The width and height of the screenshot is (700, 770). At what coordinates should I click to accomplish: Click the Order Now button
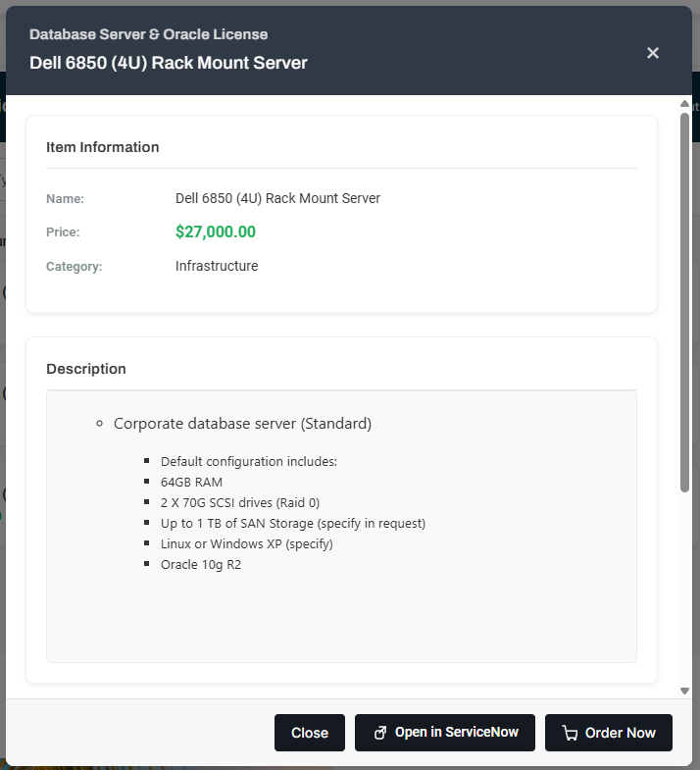pyautogui.click(x=608, y=732)
